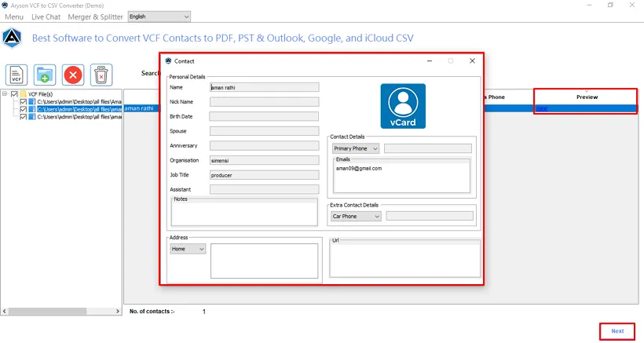Image resolution: width=644 pixels, height=343 pixels.
Task: Open the English language dropdown
Action: [159, 16]
